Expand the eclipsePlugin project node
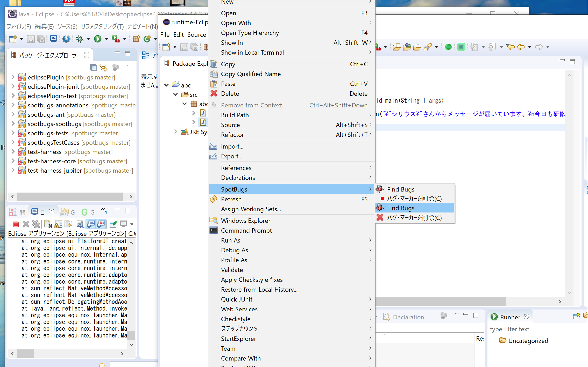Image resolution: width=588 pixels, height=367 pixels. tap(13, 77)
